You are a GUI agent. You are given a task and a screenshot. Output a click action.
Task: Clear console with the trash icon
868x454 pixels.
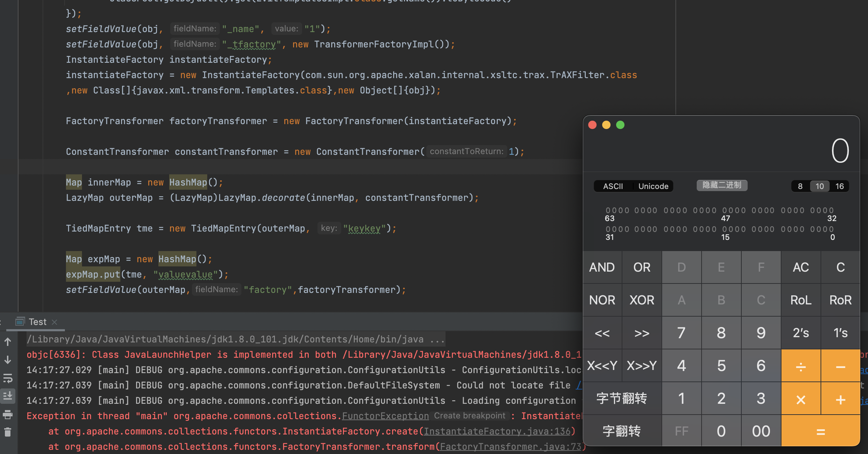point(8,432)
